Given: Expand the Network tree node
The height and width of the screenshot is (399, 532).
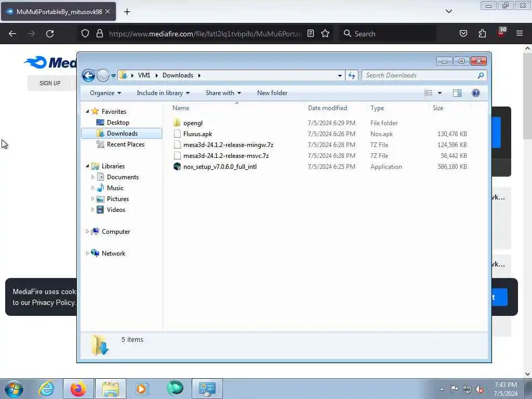Looking at the screenshot, I should pos(87,253).
